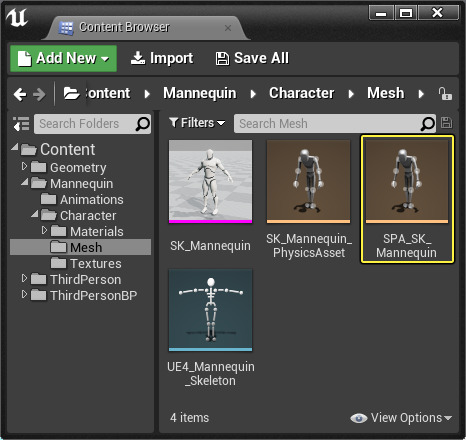466x440 pixels.
Task: Click the Unreal Engine logo icon
Action: [x=17, y=18]
